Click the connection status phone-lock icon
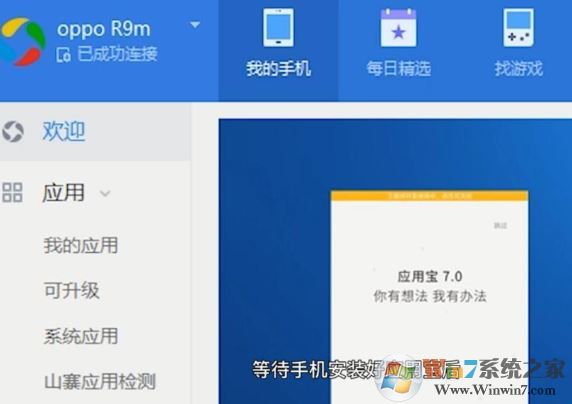 click(63, 55)
